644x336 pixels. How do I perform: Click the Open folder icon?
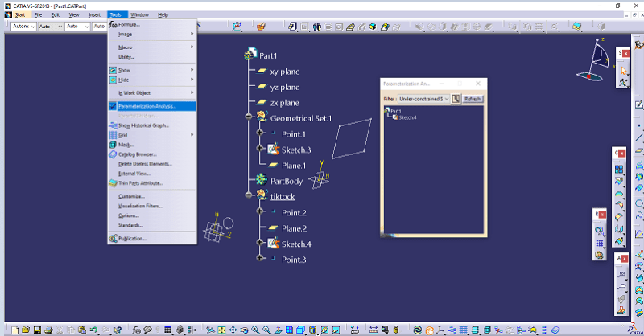click(26, 330)
